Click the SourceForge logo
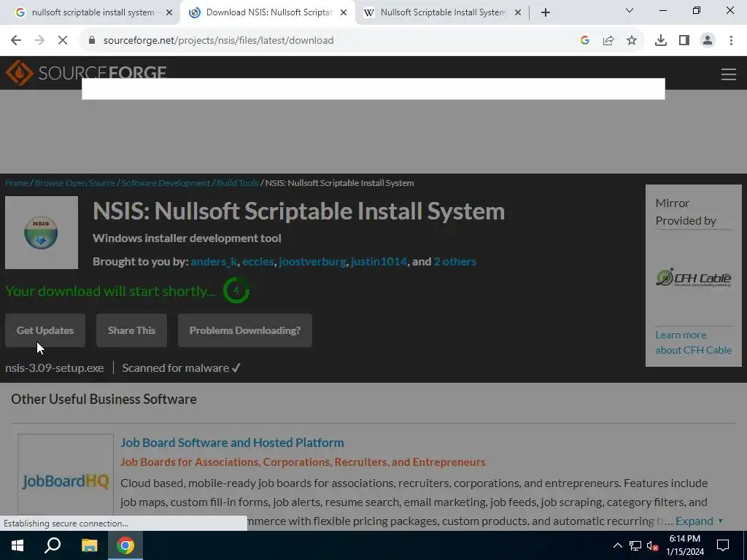747x560 pixels. (x=86, y=72)
